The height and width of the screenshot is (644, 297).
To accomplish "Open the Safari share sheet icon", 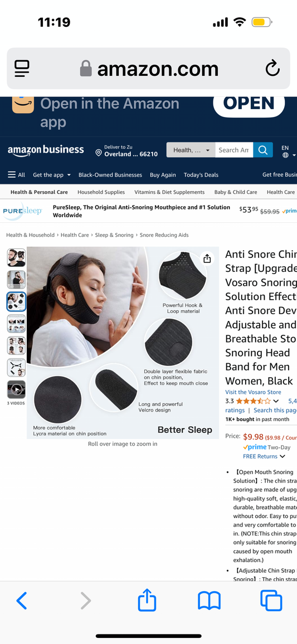I will 147,601.
